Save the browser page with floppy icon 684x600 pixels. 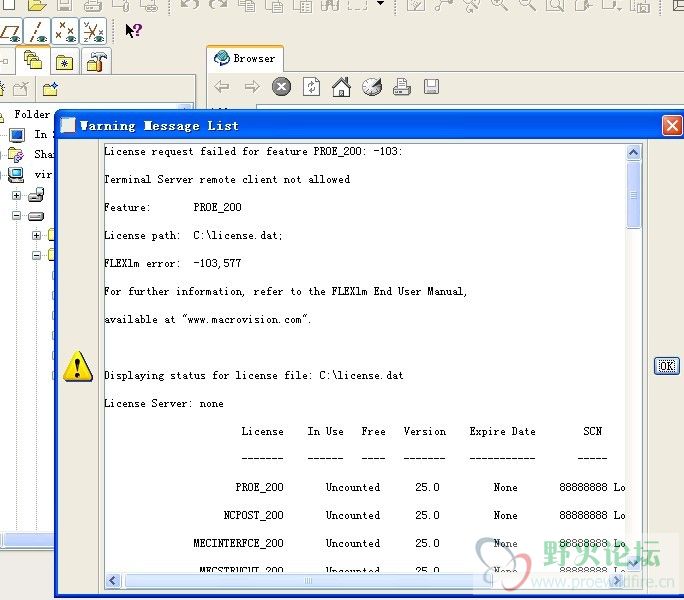coord(431,86)
